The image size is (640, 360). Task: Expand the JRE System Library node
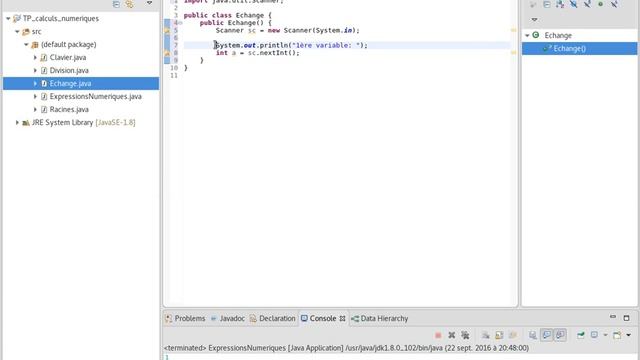17,122
